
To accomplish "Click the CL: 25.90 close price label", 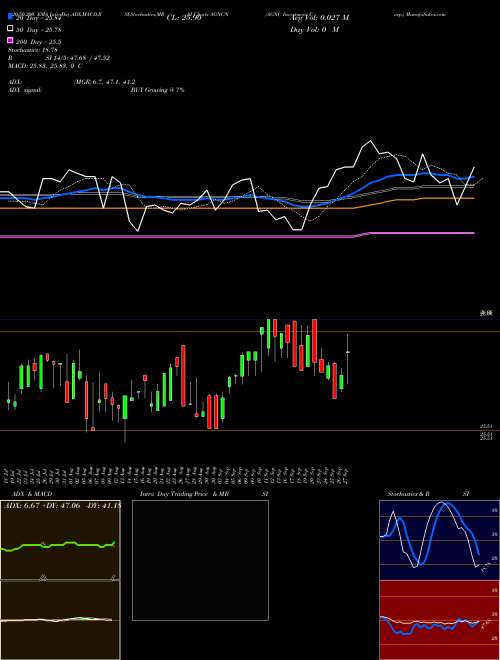I will pos(184,18).
